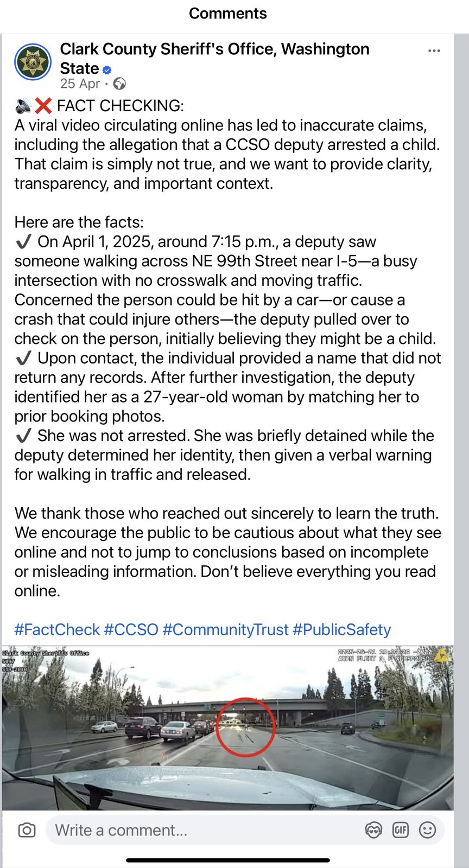This screenshot has height=868, width=469.
Task: Open the #CCSO hashtag link
Action: click(131, 630)
